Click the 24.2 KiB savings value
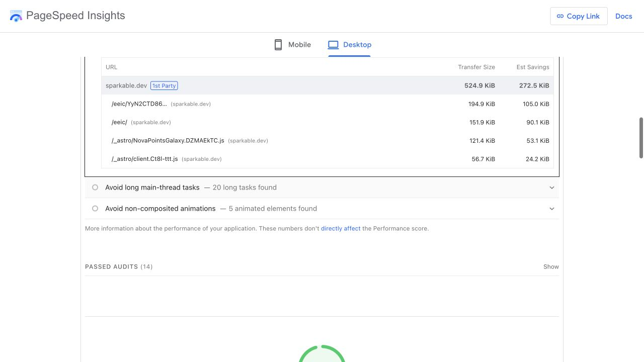The height and width of the screenshot is (362, 644). coord(537,159)
